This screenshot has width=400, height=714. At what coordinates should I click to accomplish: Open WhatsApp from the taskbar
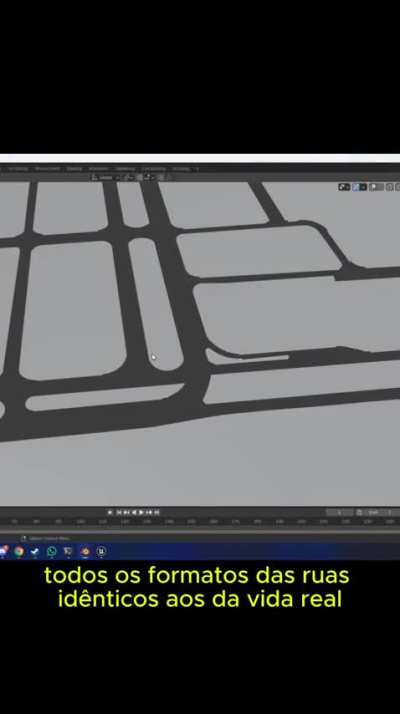pos(52,551)
